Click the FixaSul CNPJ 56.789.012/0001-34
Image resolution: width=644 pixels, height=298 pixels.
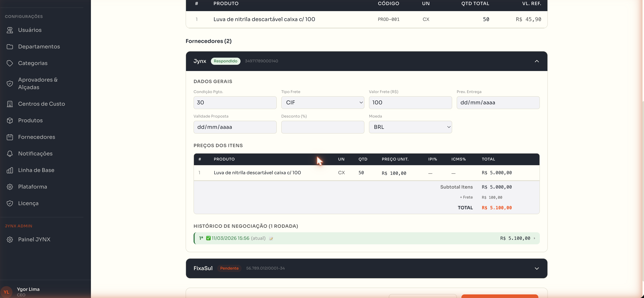[265, 268]
